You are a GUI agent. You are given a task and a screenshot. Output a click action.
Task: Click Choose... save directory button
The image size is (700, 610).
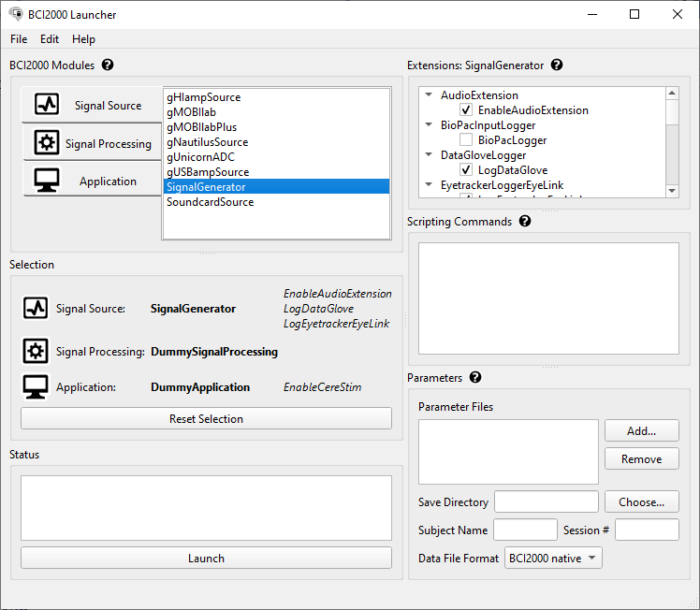tap(642, 502)
